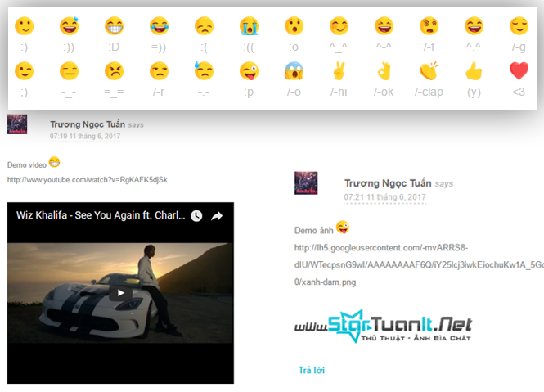This screenshot has width=544, height=392.
Task: Pick the smiley :) emoji
Action: coord(25,26)
